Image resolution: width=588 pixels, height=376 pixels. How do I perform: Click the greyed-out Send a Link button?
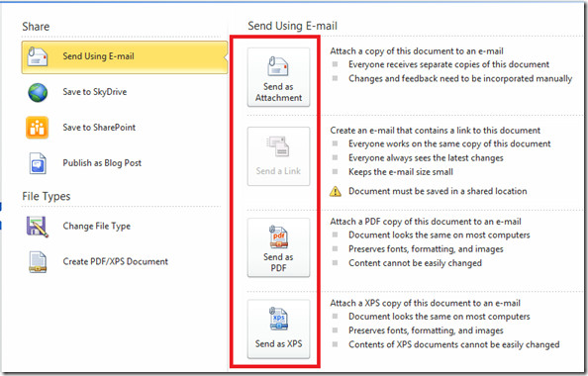(x=278, y=156)
